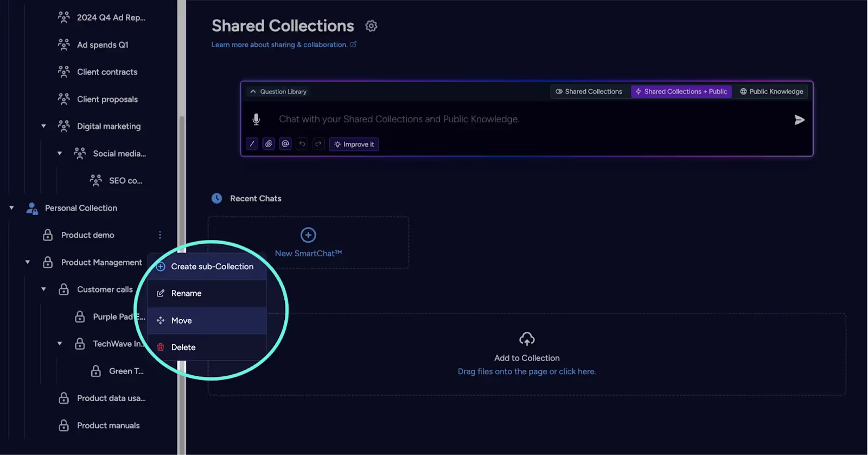Select the Product manuals collection

pos(108,425)
